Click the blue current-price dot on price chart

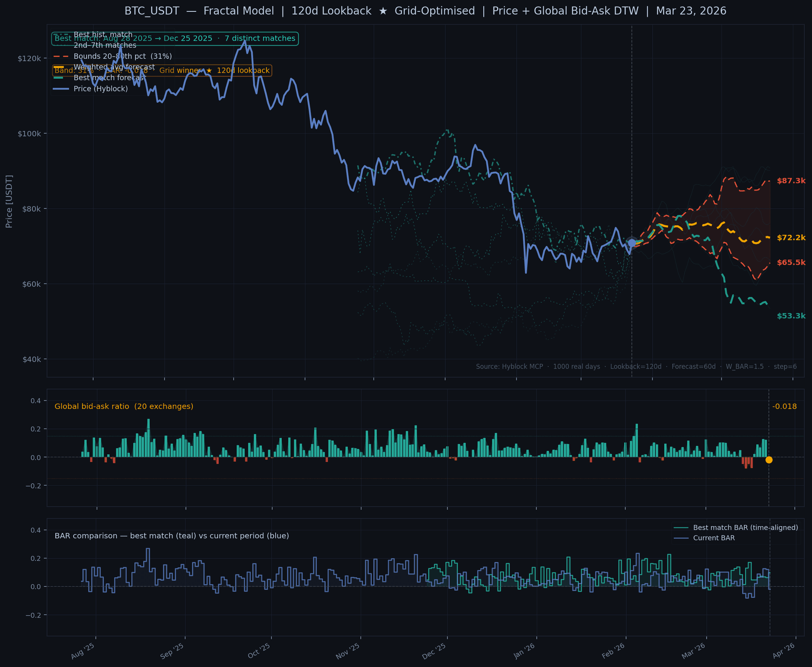632,243
